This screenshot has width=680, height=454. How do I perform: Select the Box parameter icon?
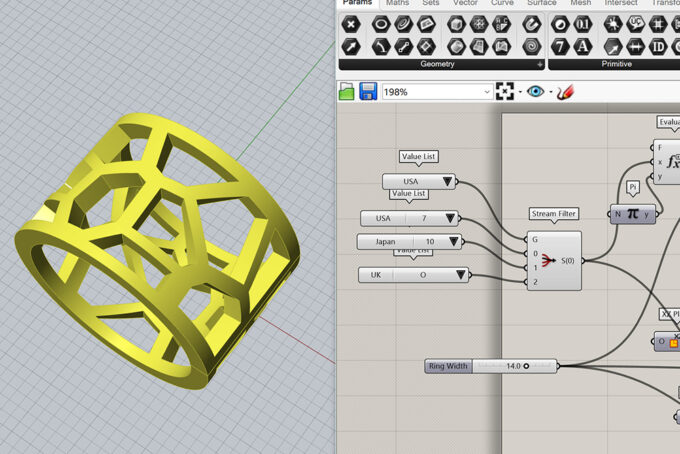pyautogui.click(x=456, y=24)
